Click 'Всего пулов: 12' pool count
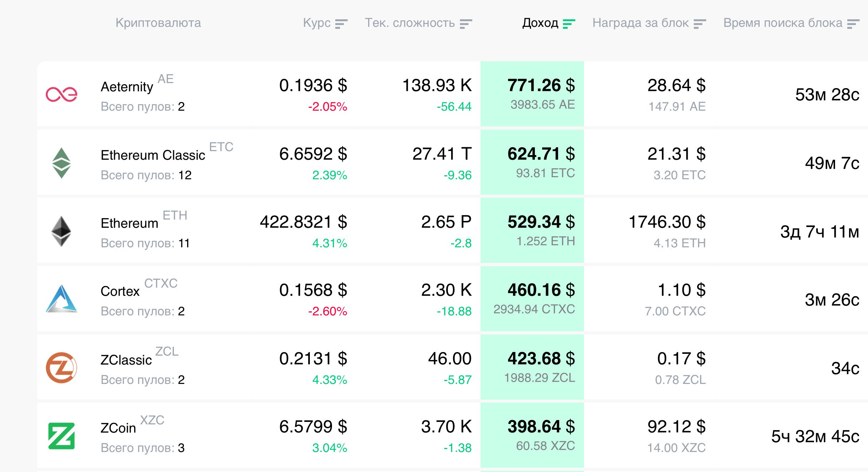 146,175
